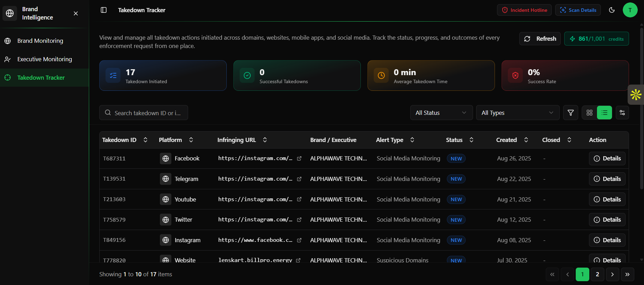Expand the All Status dropdown
This screenshot has height=285, width=644.
441,113
